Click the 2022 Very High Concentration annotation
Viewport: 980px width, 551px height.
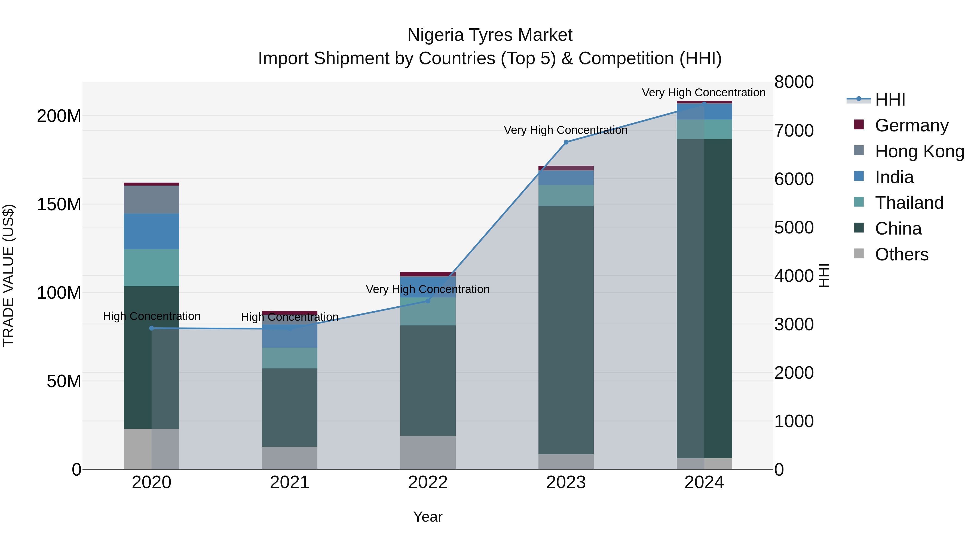point(428,289)
